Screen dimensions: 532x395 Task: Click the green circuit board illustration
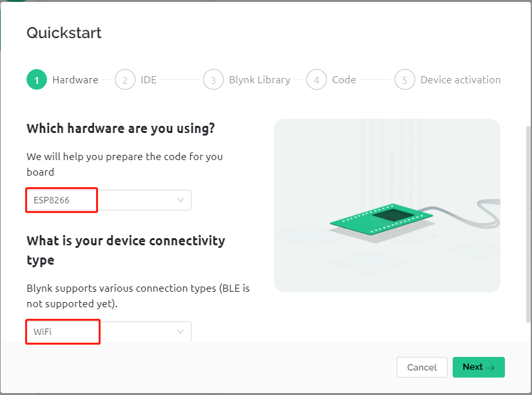[x=381, y=219]
